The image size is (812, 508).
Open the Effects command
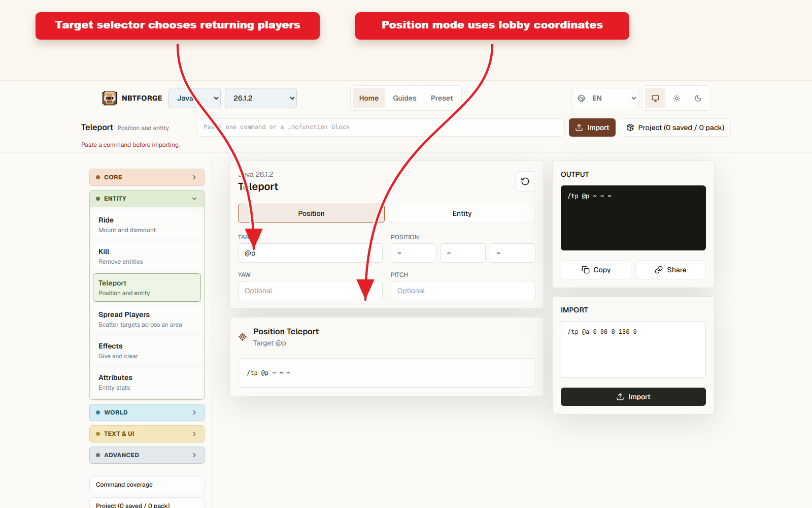147,351
